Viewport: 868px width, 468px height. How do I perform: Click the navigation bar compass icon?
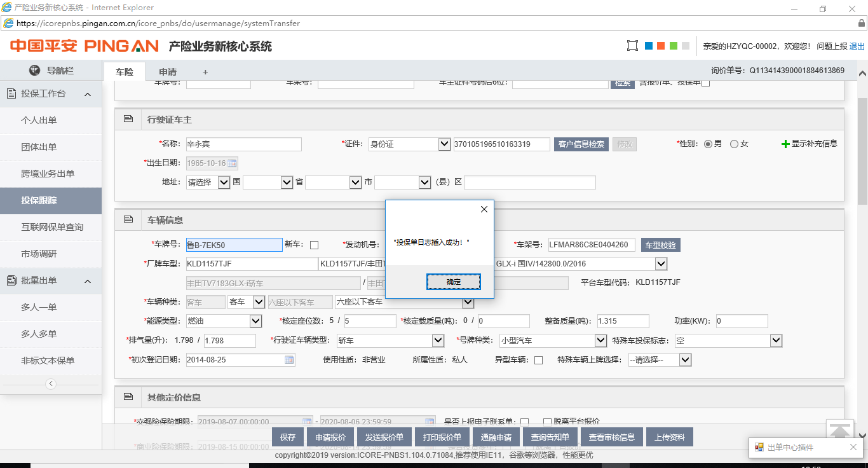(34, 71)
